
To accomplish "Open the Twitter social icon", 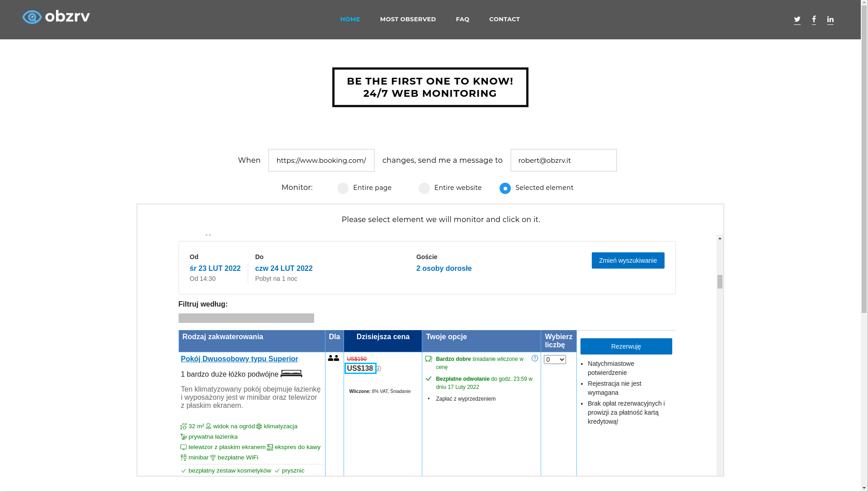I will [x=797, y=19].
